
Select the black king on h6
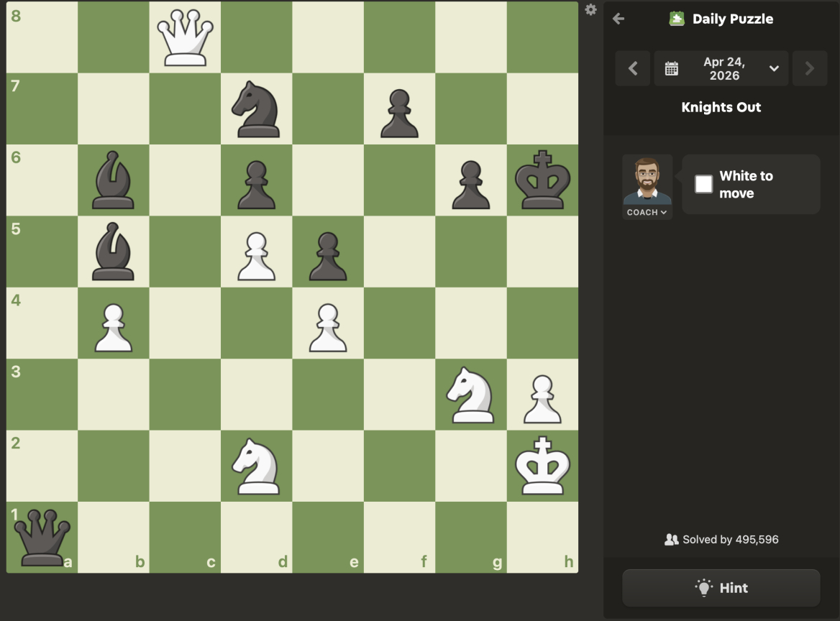(x=542, y=180)
